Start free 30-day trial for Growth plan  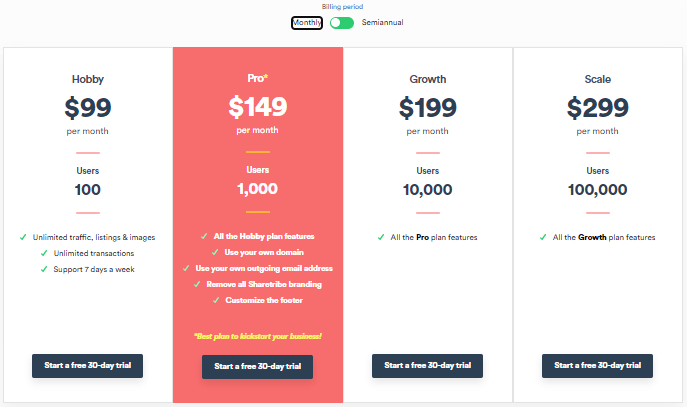click(x=427, y=366)
